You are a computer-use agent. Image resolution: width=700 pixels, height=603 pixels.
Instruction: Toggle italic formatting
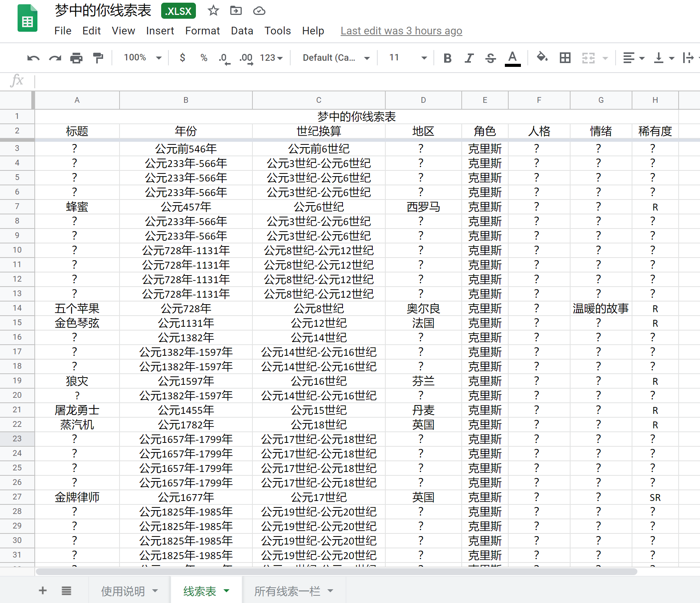(469, 58)
